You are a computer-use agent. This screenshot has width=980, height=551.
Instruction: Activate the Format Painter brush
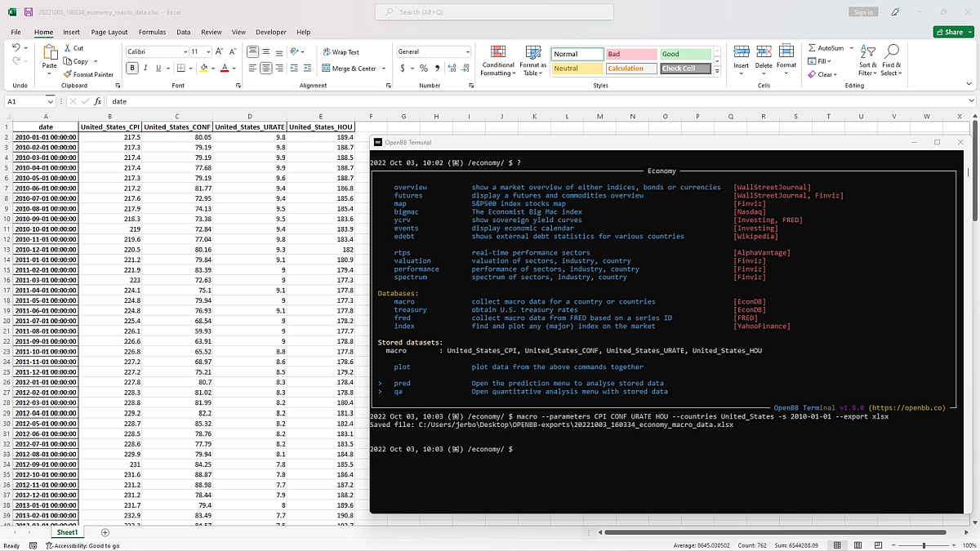(x=69, y=74)
